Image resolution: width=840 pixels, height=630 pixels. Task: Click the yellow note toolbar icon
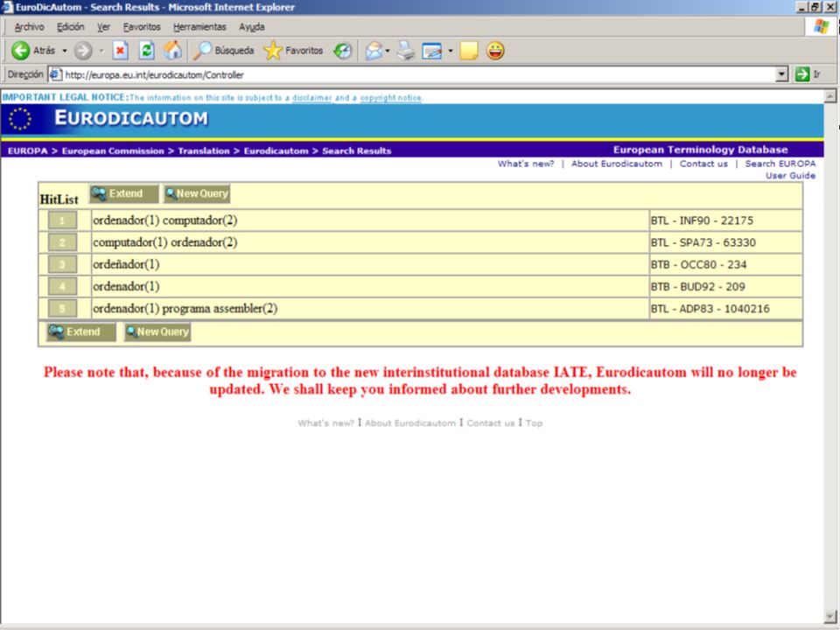pos(469,51)
